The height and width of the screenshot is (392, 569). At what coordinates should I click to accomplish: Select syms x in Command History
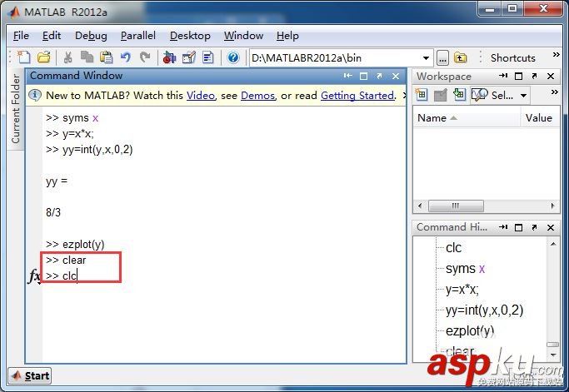click(x=465, y=269)
